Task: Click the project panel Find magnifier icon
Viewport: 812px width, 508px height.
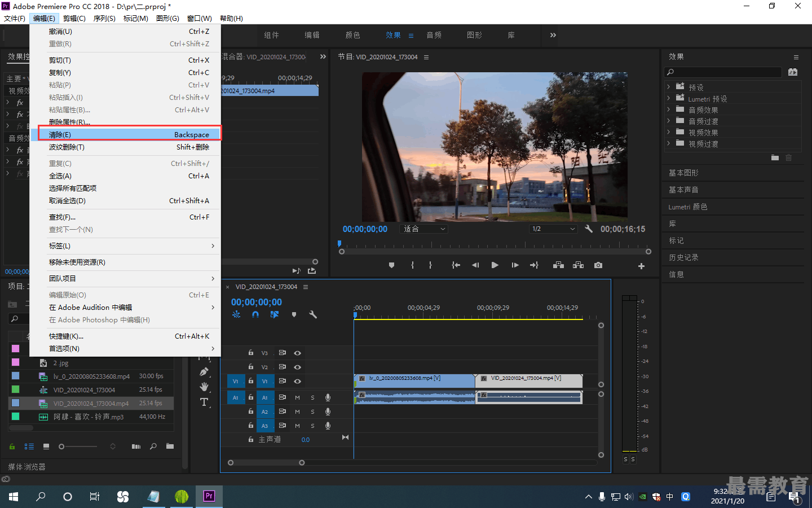Action: 153,446
